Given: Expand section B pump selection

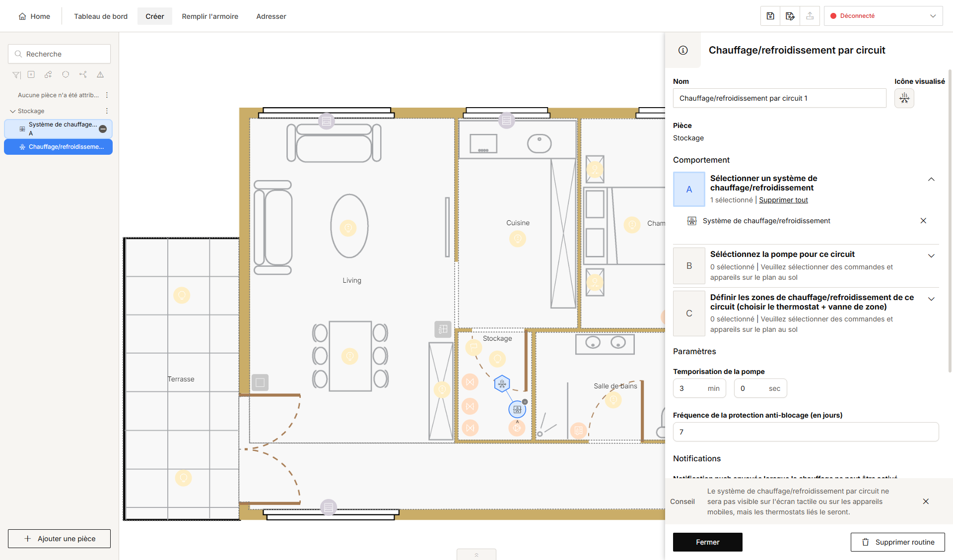Looking at the screenshot, I should coord(931,256).
